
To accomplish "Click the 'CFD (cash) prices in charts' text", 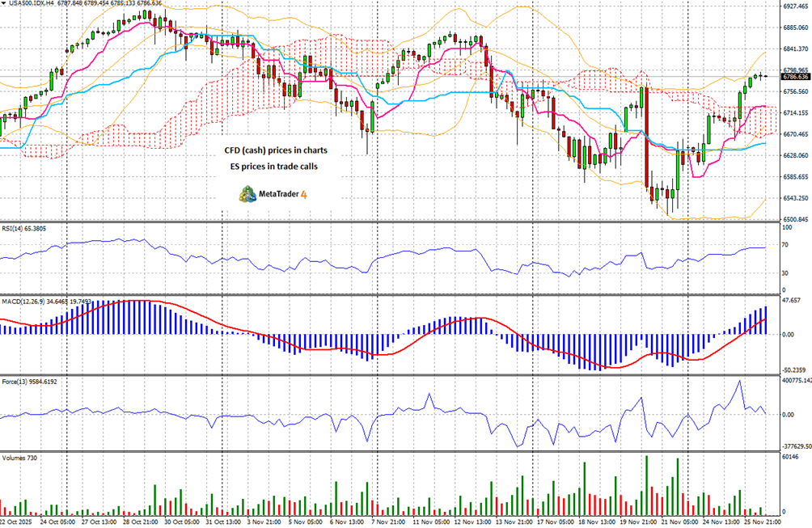I will coord(276,150).
